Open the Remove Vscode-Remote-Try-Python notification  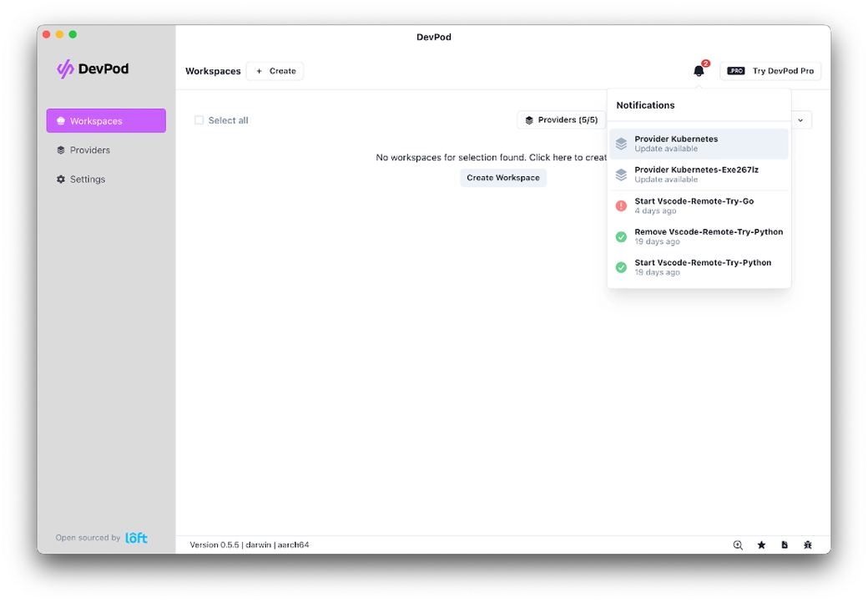(699, 236)
